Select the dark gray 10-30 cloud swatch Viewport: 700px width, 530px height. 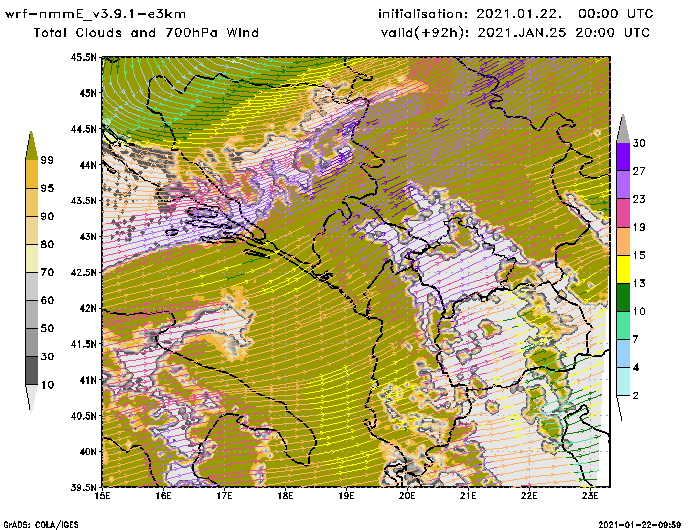(x=31, y=371)
